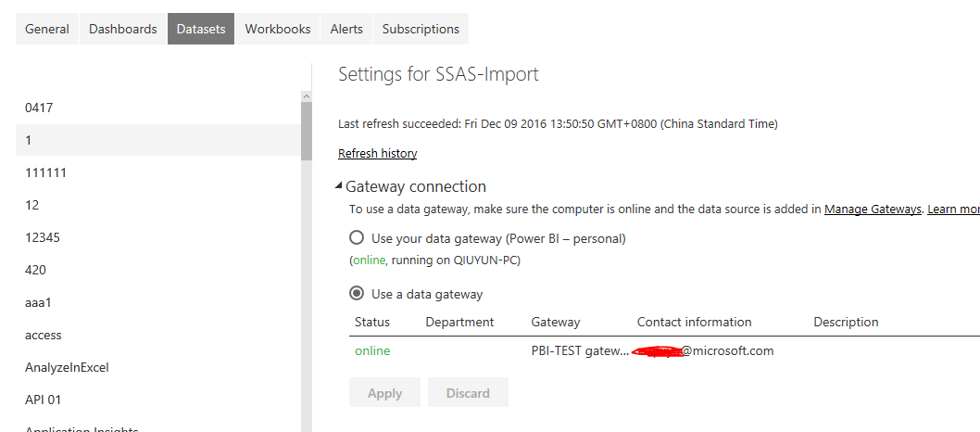
Task: Click the Contact information column header
Action: click(695, 322)
